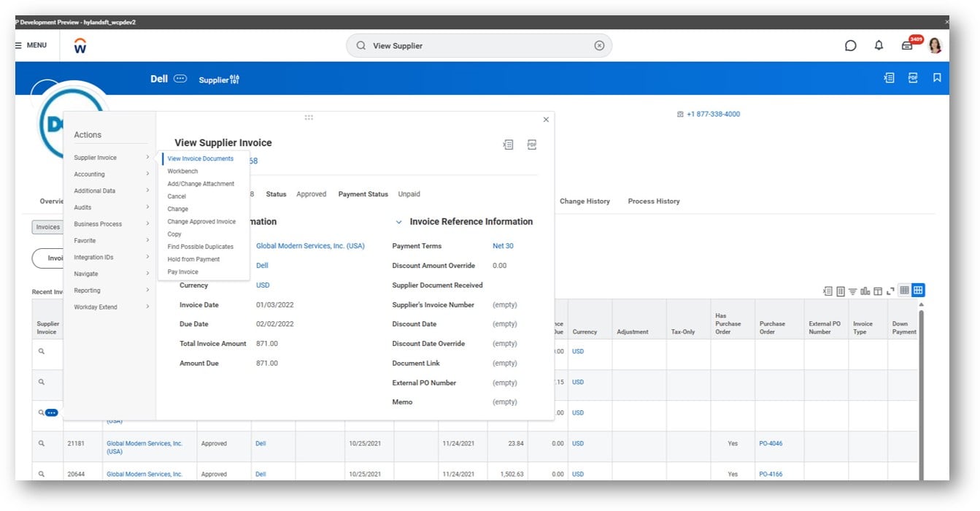This screenshot has width=980, height=511.
Task: Expand Favorite actions submenu
Action: point(111,241)
